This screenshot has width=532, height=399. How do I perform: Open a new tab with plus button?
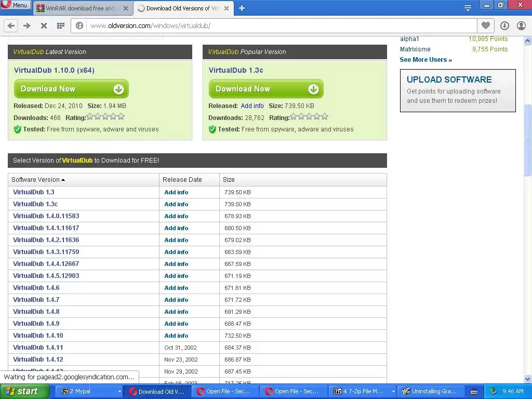242,8
